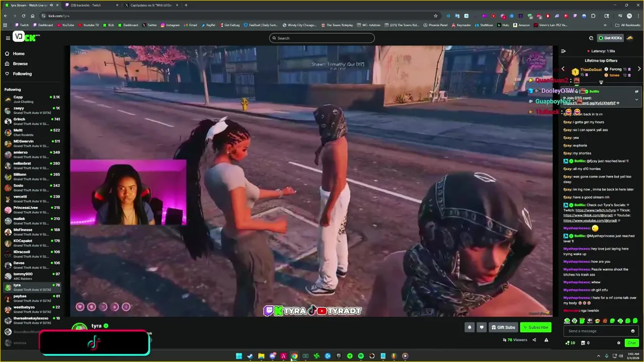Hide the pinned BotRix message
This screenshot has width=644, height=362.
click(x=636, y=92)
